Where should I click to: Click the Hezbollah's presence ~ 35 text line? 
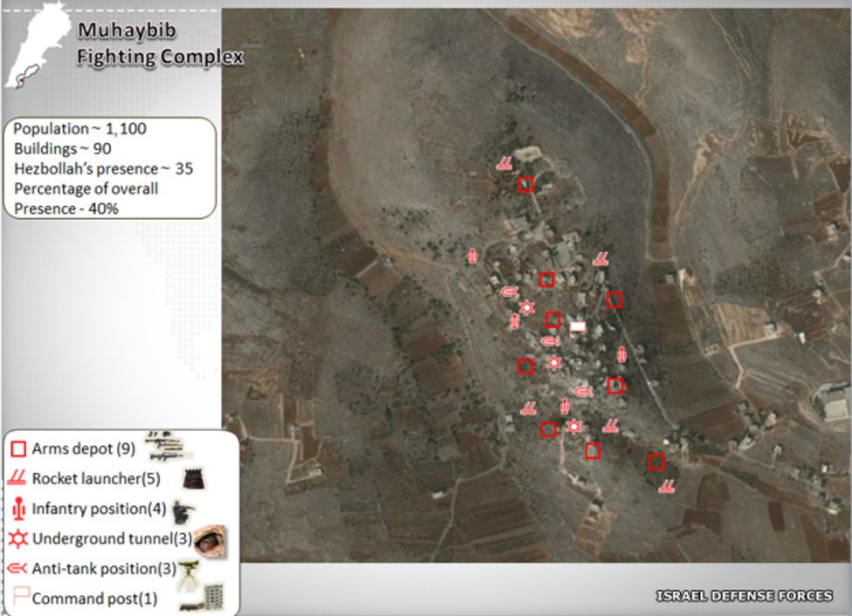point(103,168)
